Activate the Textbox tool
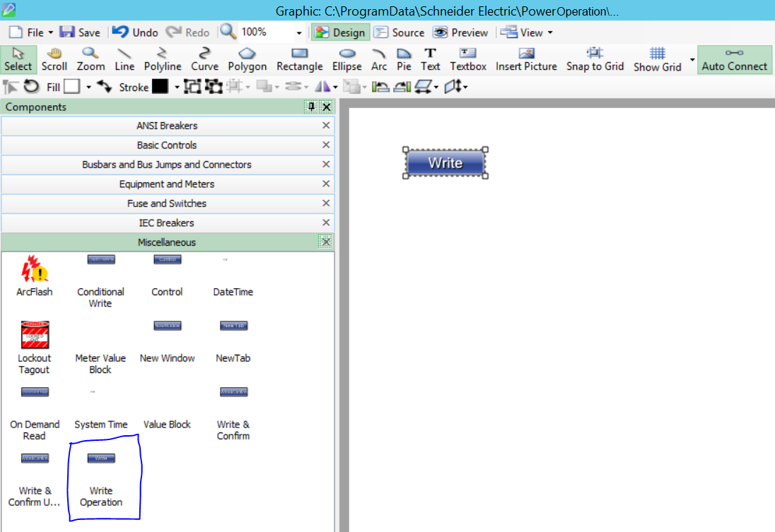The width and height of the screenshot is (775, 532). coord(468,59)
